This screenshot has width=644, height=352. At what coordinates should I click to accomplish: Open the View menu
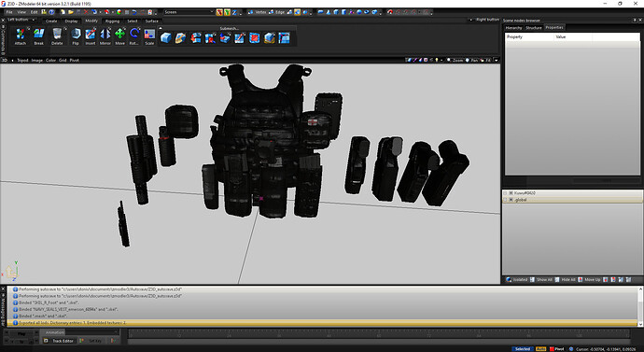(21, 12)
